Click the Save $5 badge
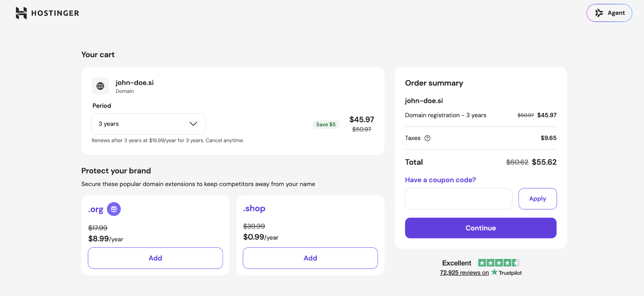This screenshot has height=296, width=644. point(326,124)
